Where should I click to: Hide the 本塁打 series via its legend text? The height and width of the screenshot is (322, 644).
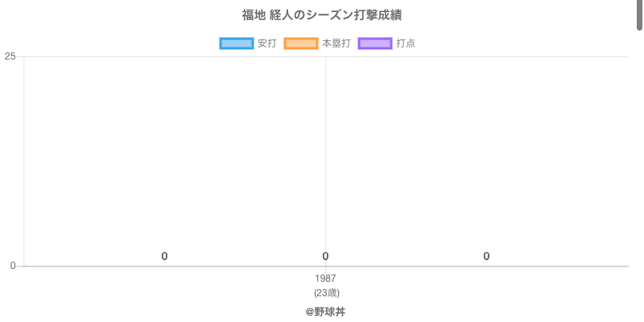pyautogui.click(x=336, y=43)
